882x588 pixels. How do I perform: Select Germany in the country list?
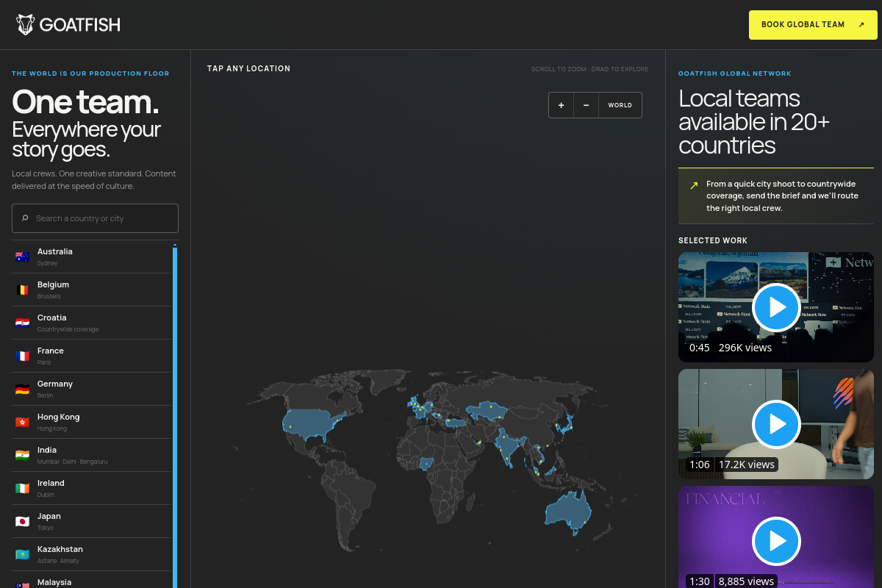[91, 389]
